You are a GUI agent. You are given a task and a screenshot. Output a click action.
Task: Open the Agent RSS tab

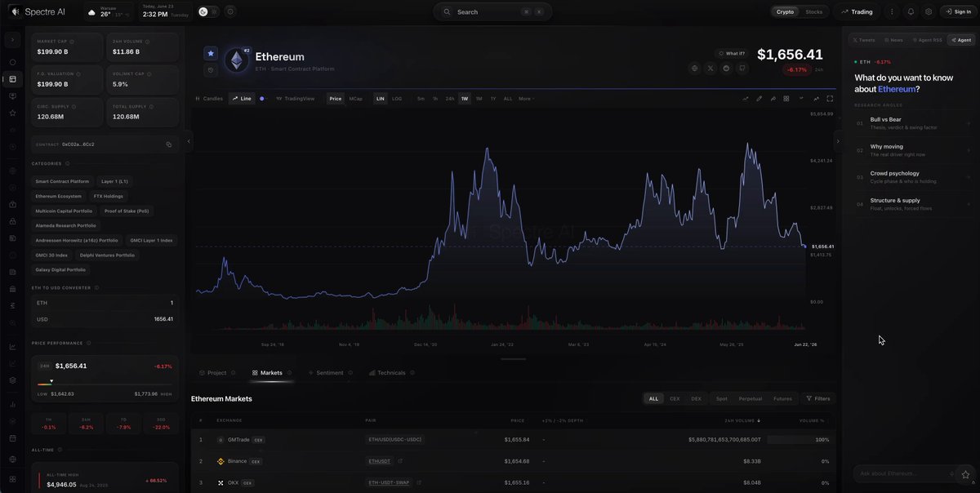(x=927, y=39)
